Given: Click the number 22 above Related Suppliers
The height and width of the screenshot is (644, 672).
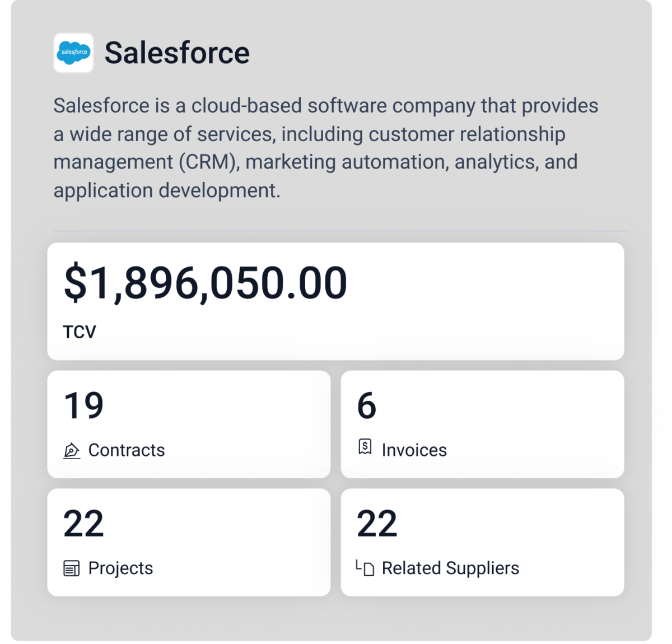Looking at the screenshot, I should (x=377, y=524).
